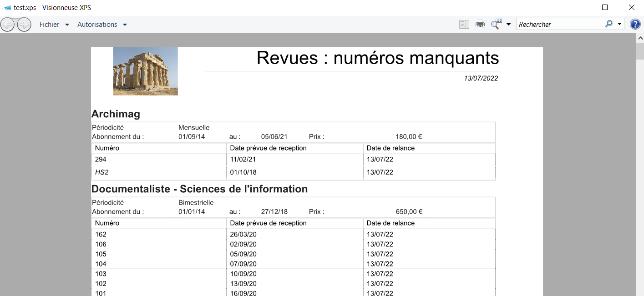This screenshot has height=296, width=644.
Task: Click the vertical scrollbar up arrow
Action: (640, 38)
